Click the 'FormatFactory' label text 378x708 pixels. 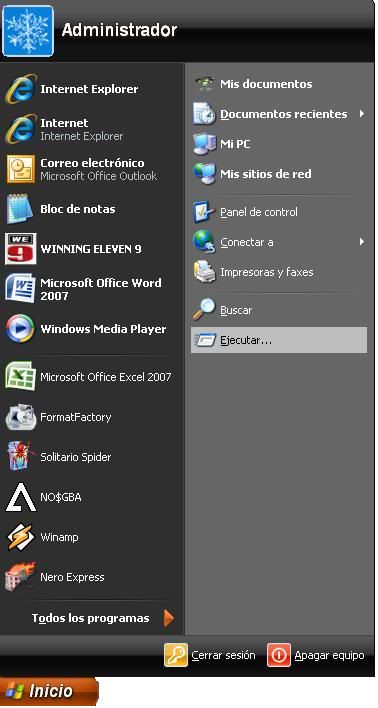pyautogui.click(x=75, y=417)
